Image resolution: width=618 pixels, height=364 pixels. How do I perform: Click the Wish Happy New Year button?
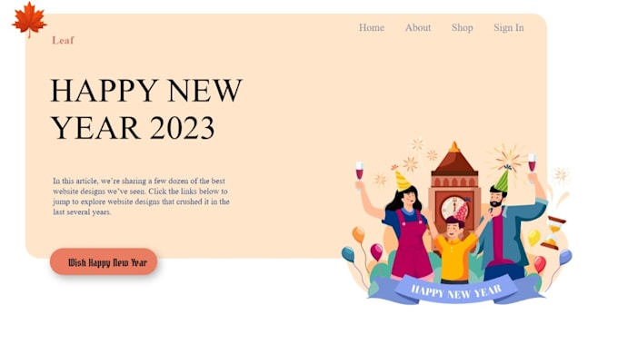pos(104,261)
